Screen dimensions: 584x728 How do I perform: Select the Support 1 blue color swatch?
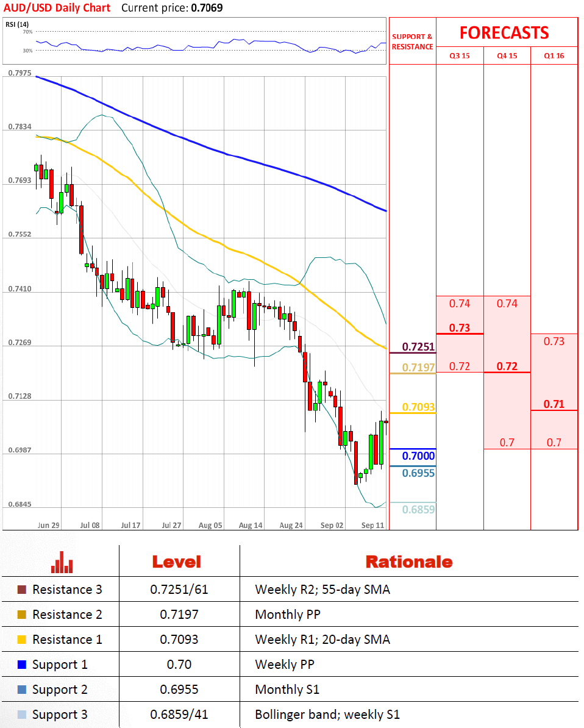click(x=22, y=665)
